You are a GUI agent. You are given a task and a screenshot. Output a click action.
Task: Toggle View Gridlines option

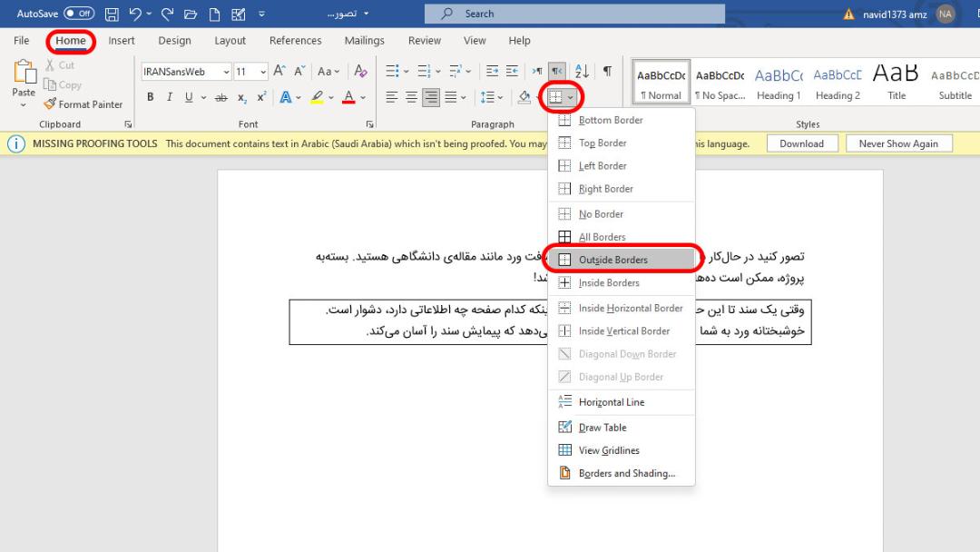622,450
